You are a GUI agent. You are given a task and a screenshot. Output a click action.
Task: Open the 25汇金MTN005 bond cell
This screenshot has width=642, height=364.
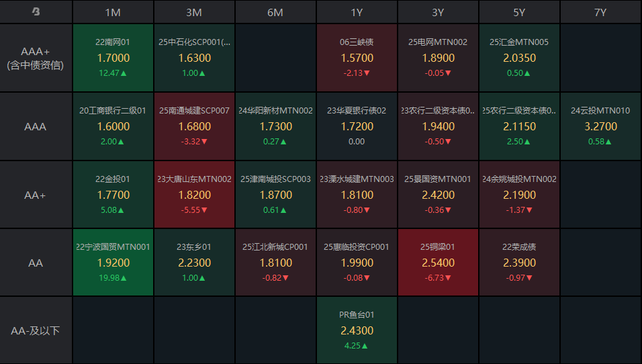pyautogui.click(x=519, y=58)
